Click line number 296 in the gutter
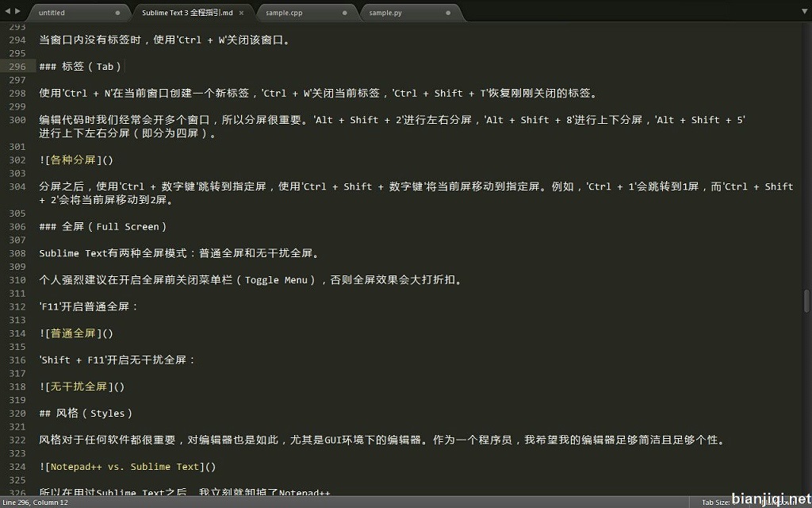812x508 pixels. pos(17,67)
